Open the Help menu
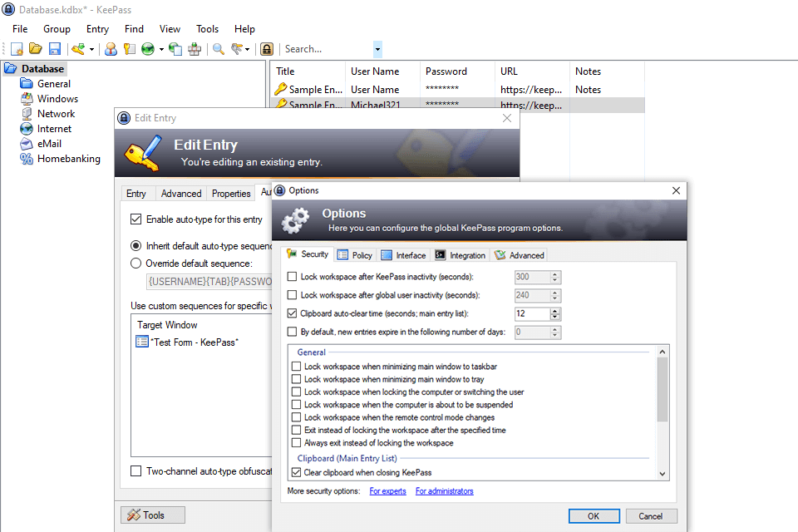798x532 pixels. pyautogui.click(x=244, y=29)
